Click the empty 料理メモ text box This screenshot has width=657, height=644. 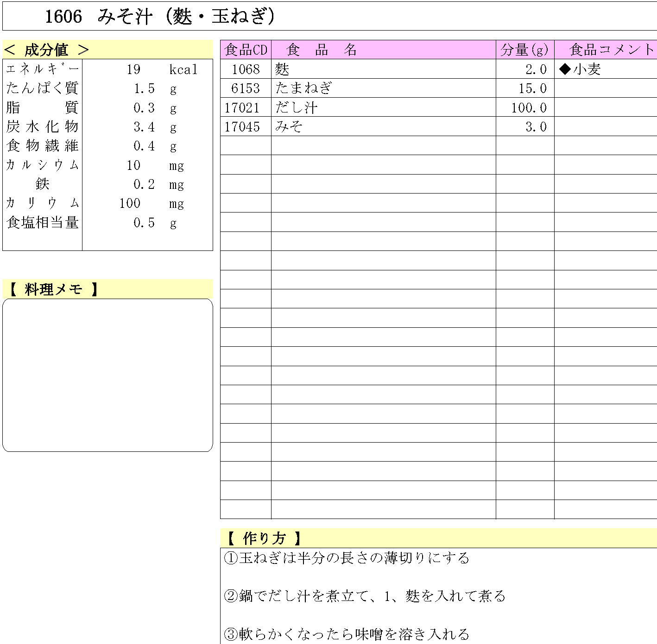coord(107,375)
